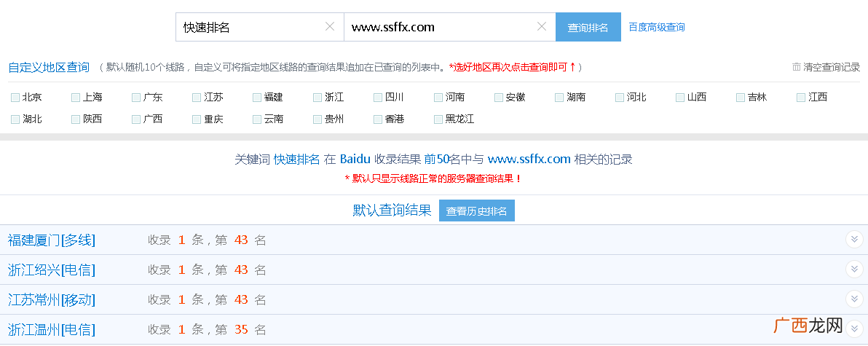Check the 上海 region checkbox
Screen dimensions: 868x346
click(75, 98)
